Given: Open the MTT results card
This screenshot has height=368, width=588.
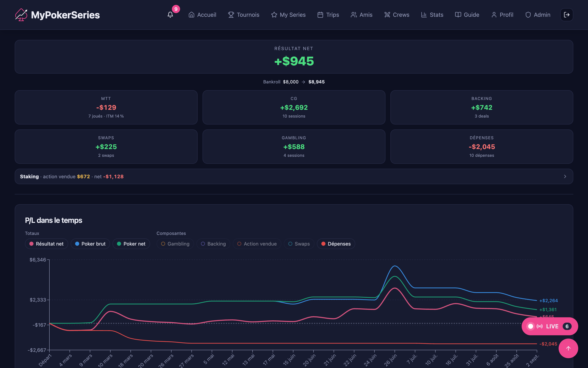Looking at the screenshot, I should coord(106,107).
